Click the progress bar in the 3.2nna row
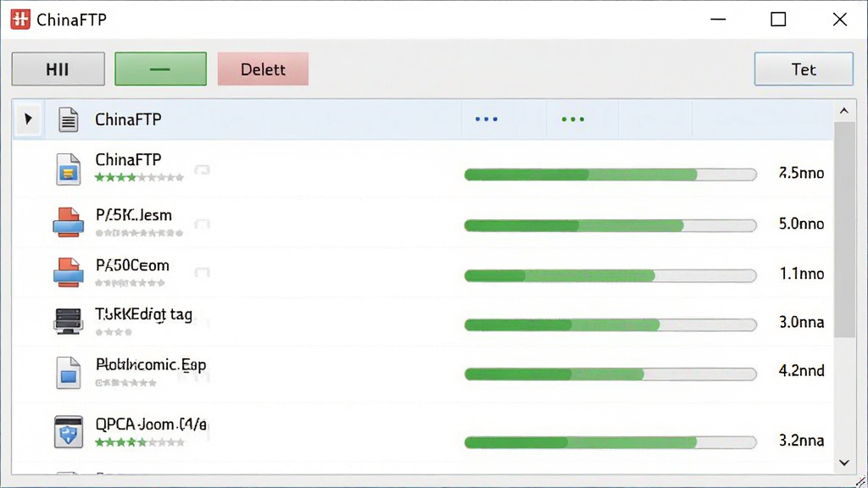The height and width of the screenshot is (488, 868). coord(610,442)
